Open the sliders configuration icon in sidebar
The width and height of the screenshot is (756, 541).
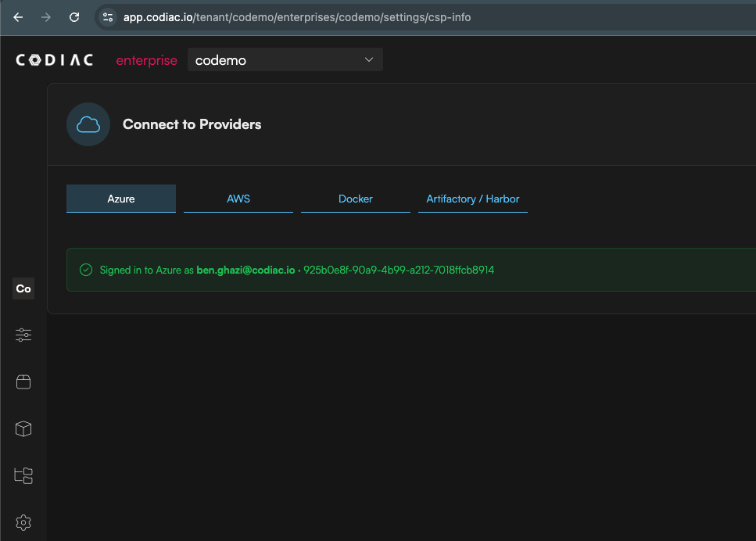23,335
